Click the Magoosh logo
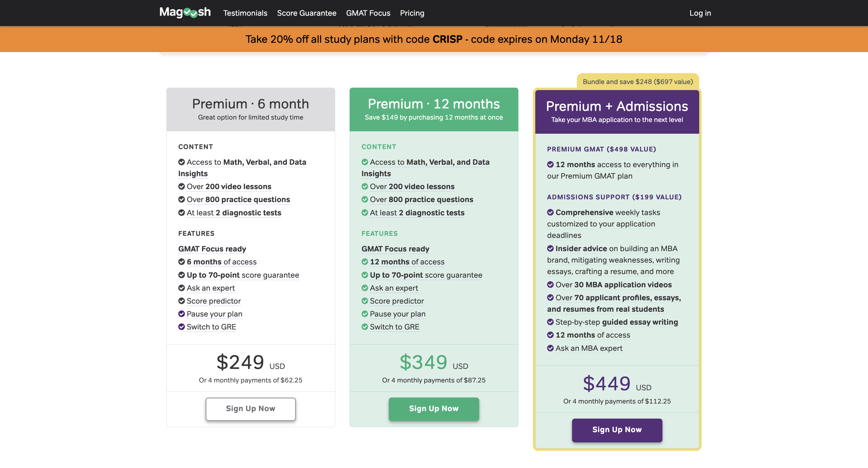Image resolution: width=868 pixels, height=468 pixels. pos(185,13)
